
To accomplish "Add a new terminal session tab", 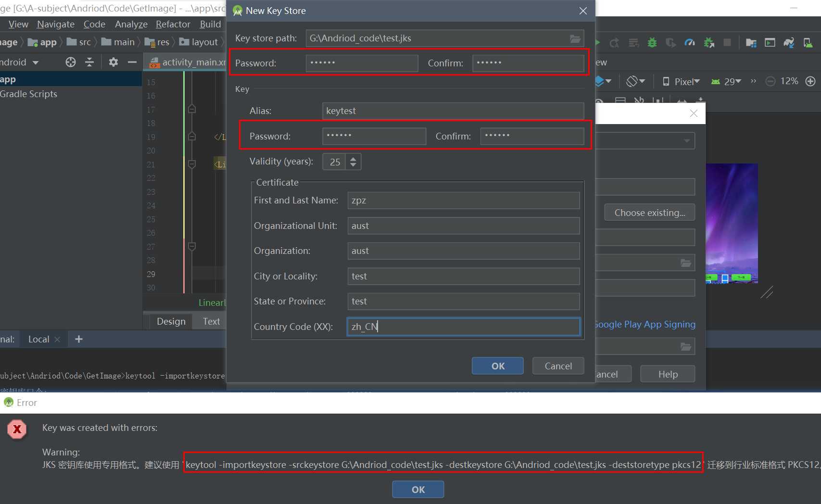I will (79, 339).
